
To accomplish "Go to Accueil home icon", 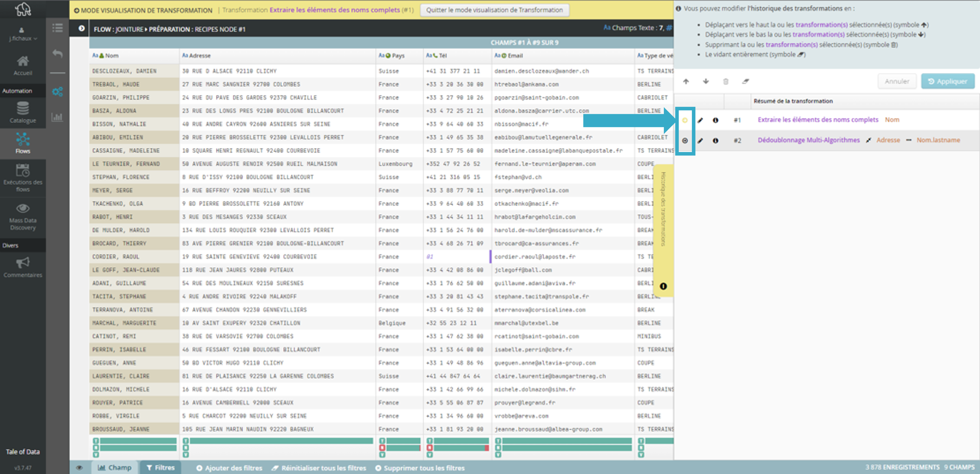I will [x=23, y=65].
